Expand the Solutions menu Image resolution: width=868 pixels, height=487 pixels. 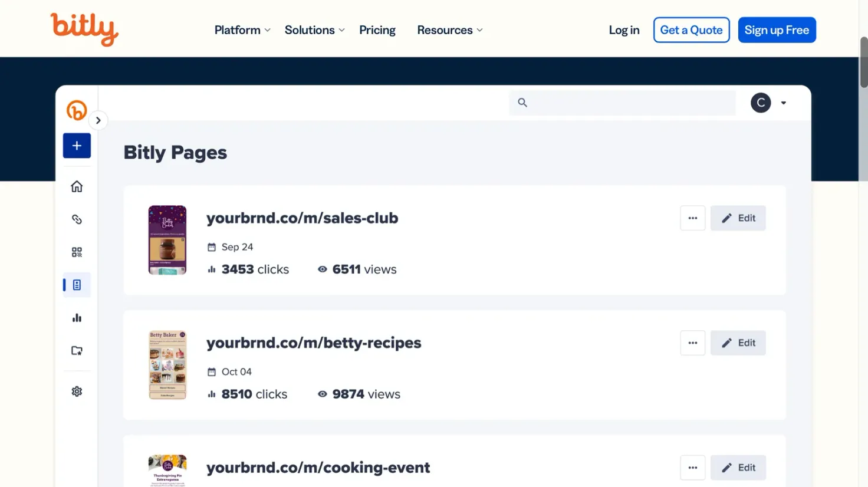click(315, 30)
